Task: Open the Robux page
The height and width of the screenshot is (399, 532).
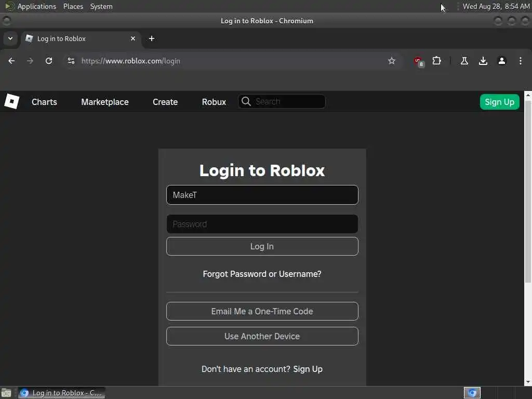Action: click(x=214, y=102)
